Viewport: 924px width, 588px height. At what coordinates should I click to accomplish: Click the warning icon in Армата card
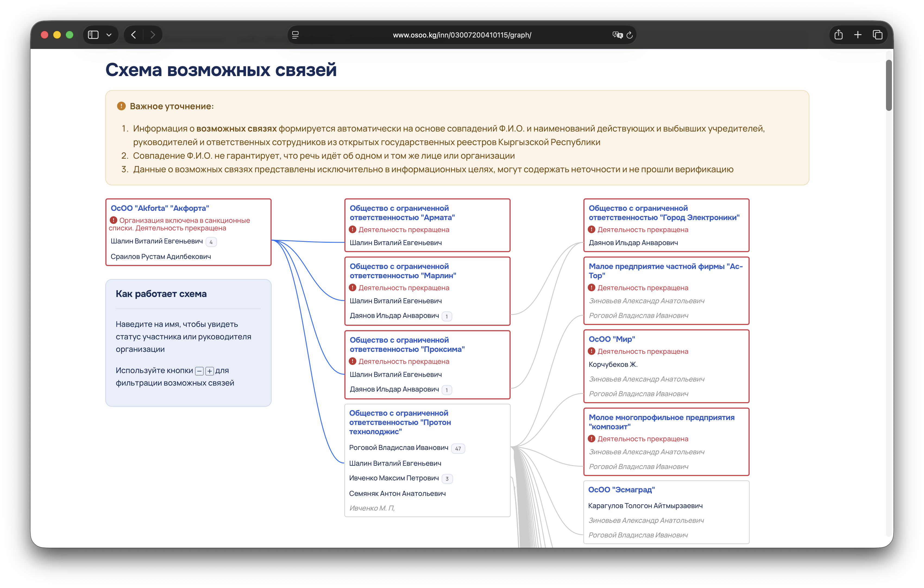(x=353, y=229)
